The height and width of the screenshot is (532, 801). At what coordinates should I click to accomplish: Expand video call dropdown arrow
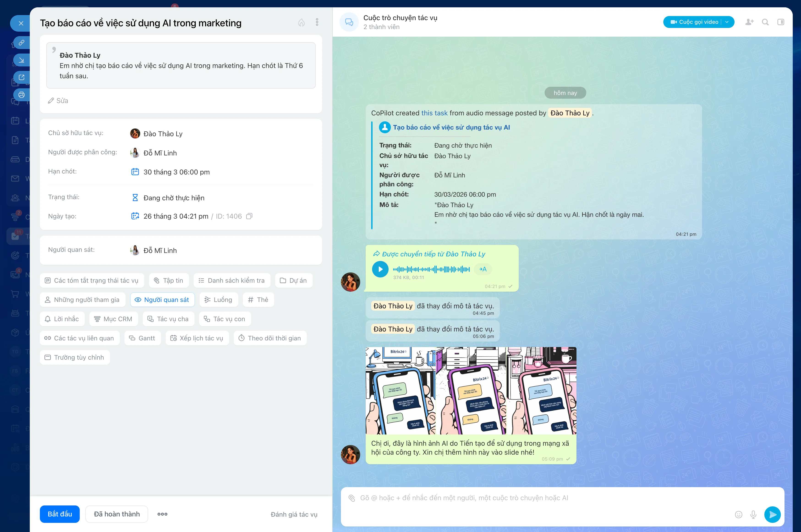point(727,22)
